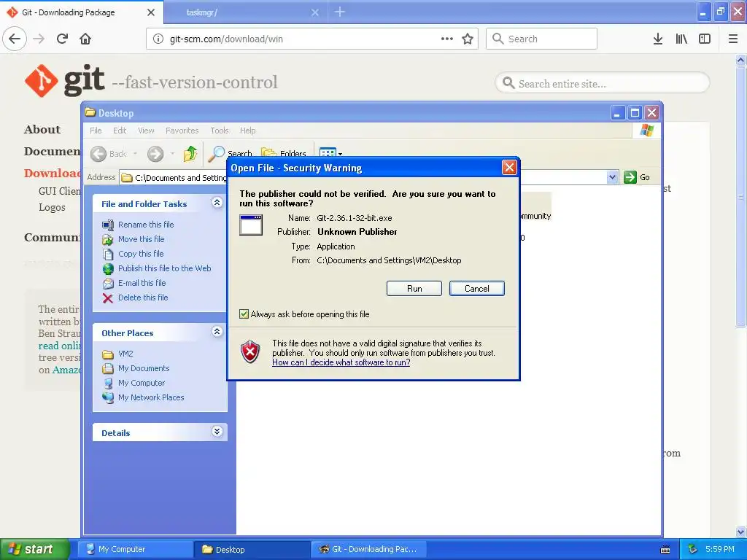Cancel the Open File security warning
Screen dimensions: 747x560
[x=476, y=289]
